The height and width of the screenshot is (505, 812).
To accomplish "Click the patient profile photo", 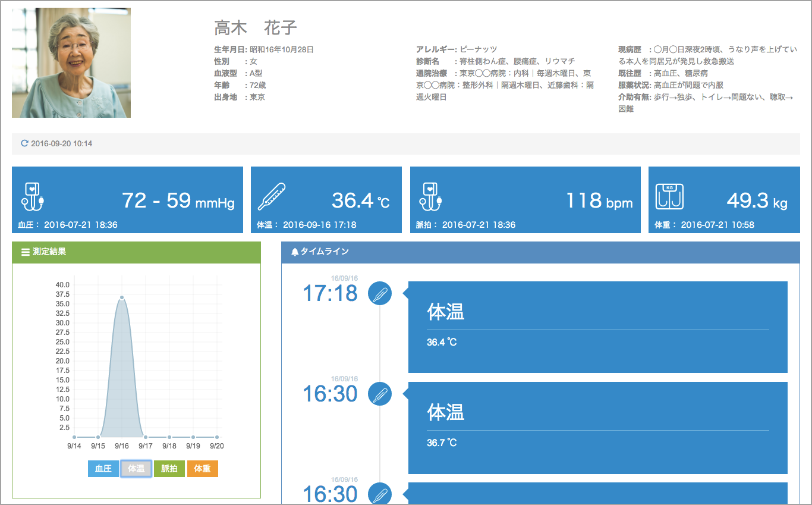I will click(x=71, y=63).
